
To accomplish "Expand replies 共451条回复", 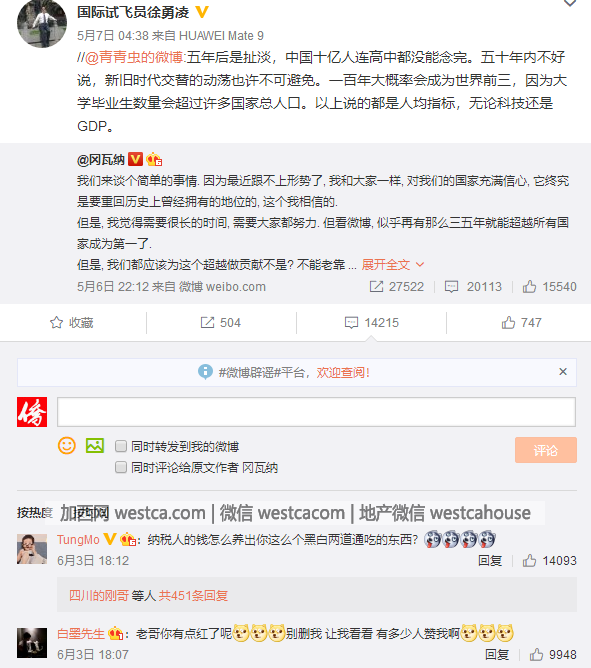I will tap(193, 595).
